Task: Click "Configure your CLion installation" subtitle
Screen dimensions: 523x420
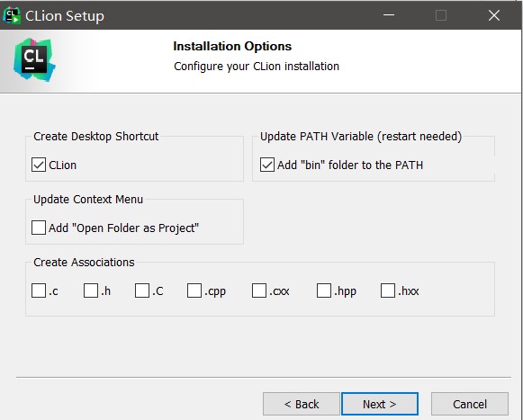Action: click(257, 66)
